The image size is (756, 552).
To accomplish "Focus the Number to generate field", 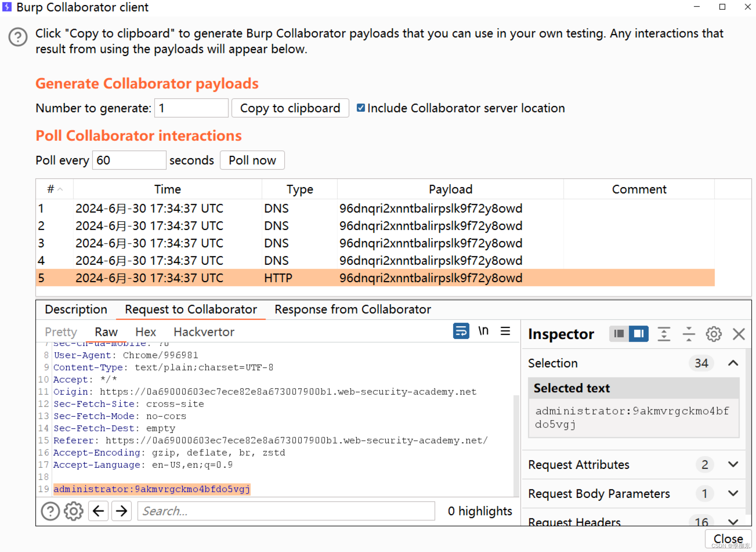I will point(191,108).
